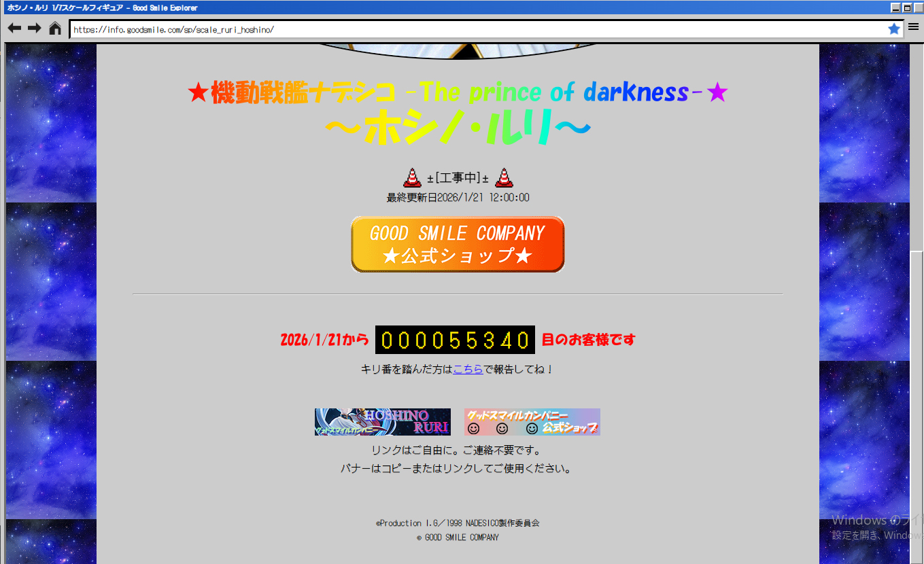The image size is (924, 564).
Task: Open the GOOD SMILE COMPANY 公式ショップ button
Action: [458, 245]
